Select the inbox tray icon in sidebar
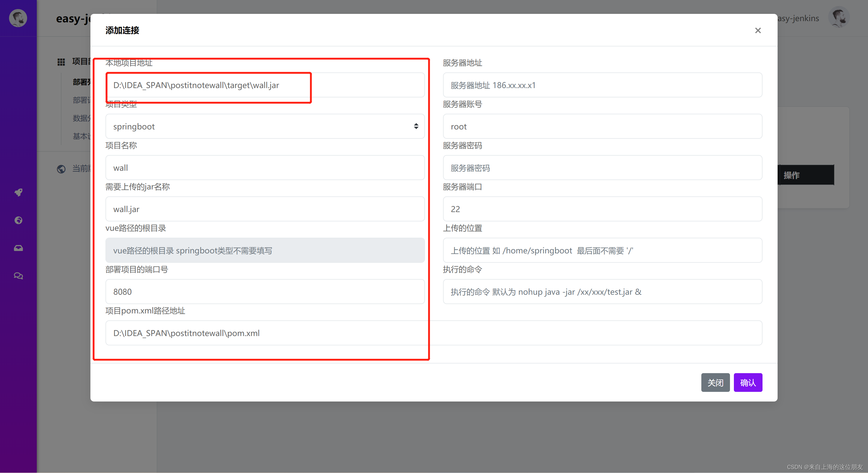This screenshot has height=473, width=868. 18,248
